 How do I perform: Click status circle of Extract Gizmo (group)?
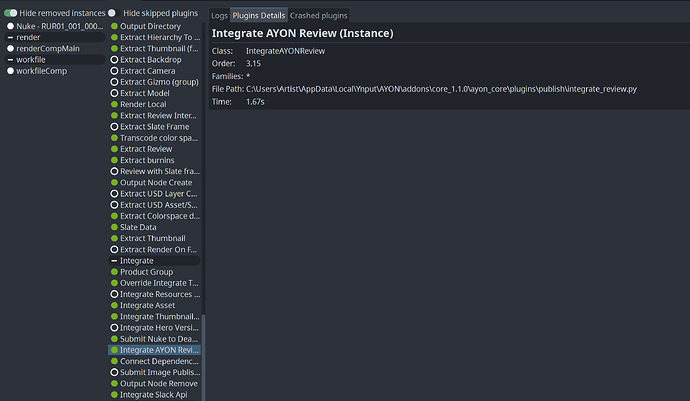point(114,82)
